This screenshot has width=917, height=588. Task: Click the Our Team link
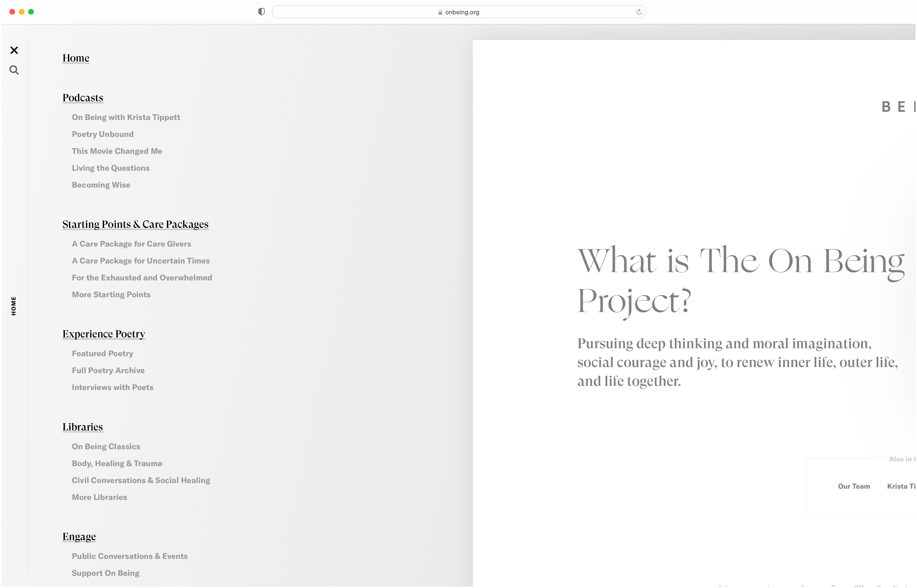click(854, 486)
